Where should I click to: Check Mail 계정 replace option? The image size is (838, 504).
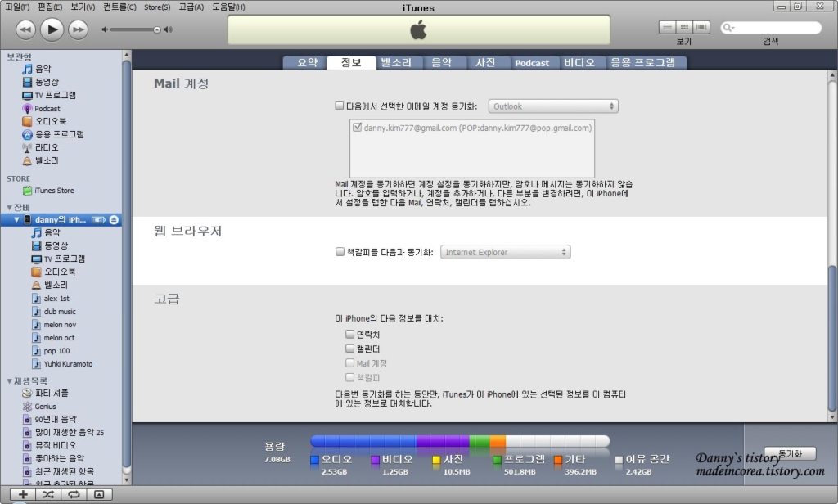[x=349, y=363]
